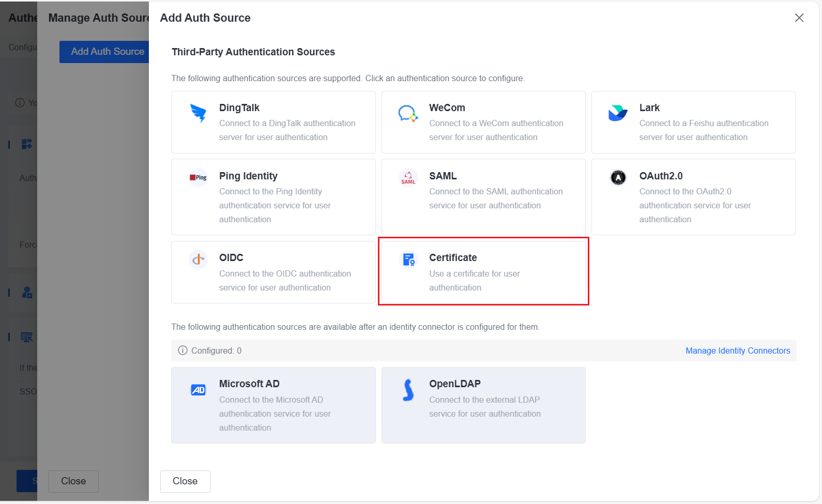Image resolution: width=822 pixels, height=504 pixels.
Task: Click 'Connect to a Feishu authentication' description
Action: tap(704, 123)
